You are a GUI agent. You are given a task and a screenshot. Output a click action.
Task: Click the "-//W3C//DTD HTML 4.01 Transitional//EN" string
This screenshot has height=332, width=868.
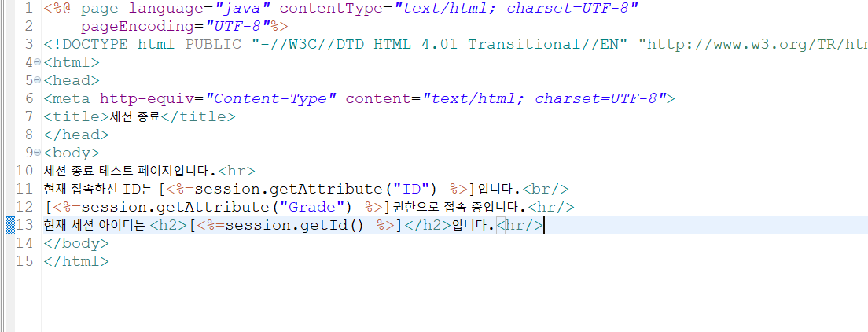click(x=440, y=45)
